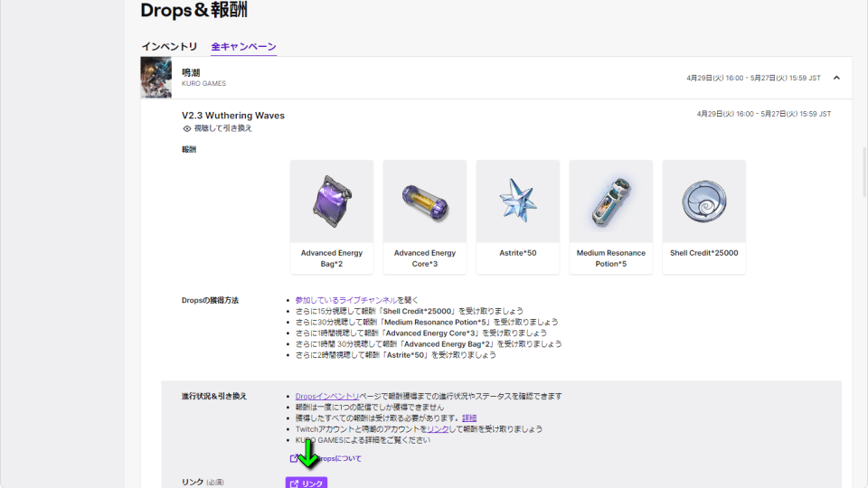Open the Dropsについて external link
This screenshot has height=488, width=868.
(325, 459)
